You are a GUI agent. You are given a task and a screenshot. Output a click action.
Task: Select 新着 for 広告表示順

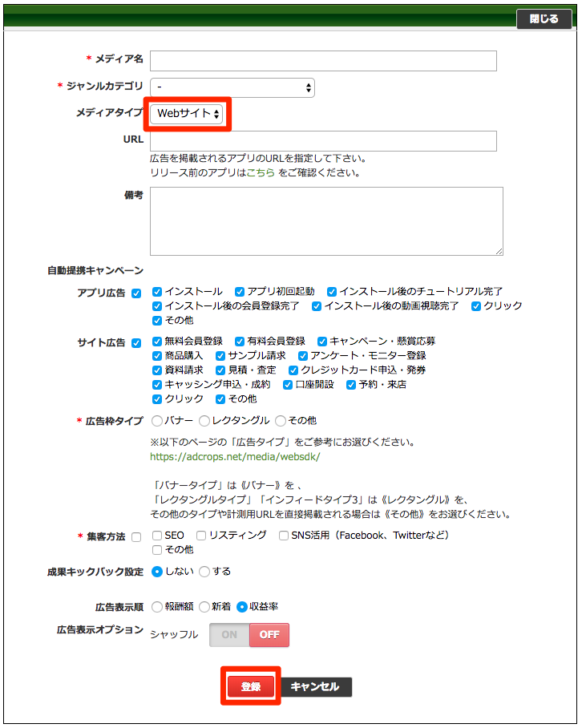pyautogui.click(x=204, y=607)
